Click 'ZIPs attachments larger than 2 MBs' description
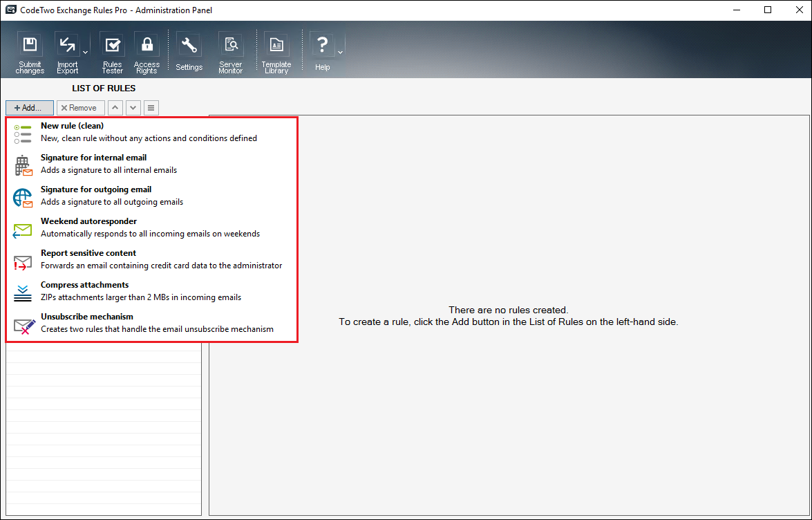 pos(141,297)
